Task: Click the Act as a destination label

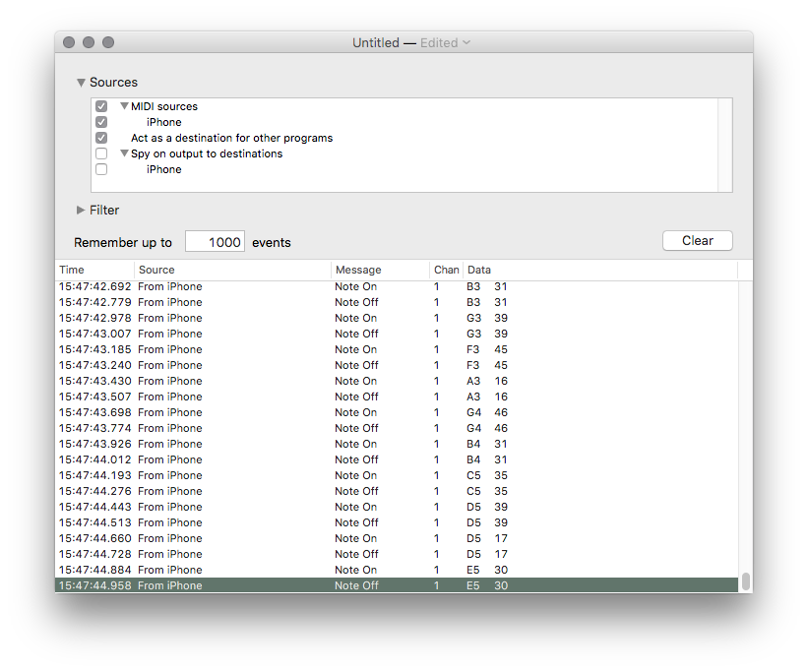Action: (232, 138)
